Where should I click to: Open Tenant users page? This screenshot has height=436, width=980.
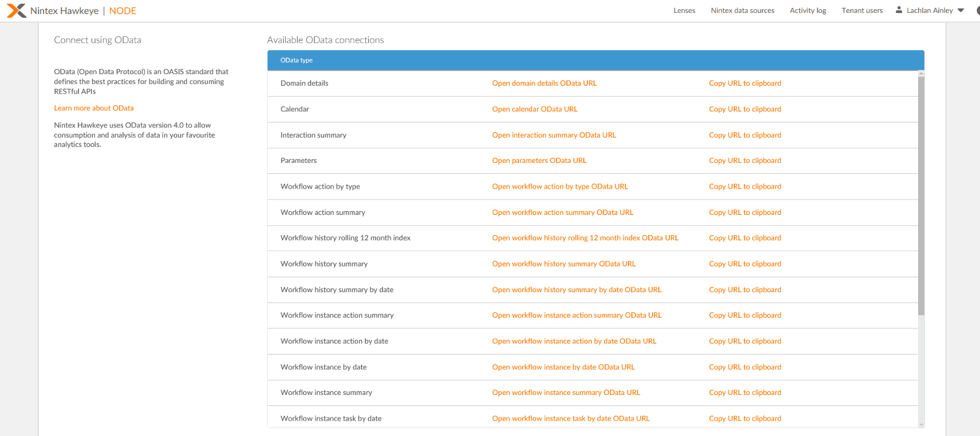pos(862,10)
